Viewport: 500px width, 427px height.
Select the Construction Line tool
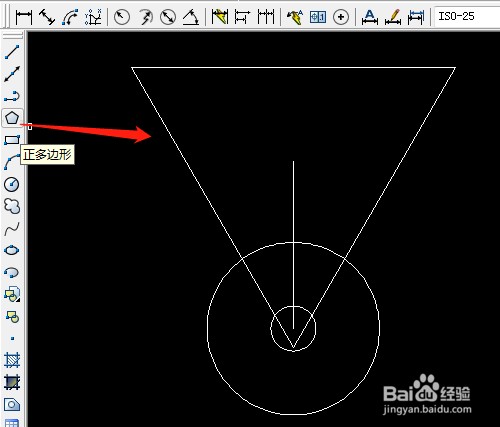pos(12,74)
